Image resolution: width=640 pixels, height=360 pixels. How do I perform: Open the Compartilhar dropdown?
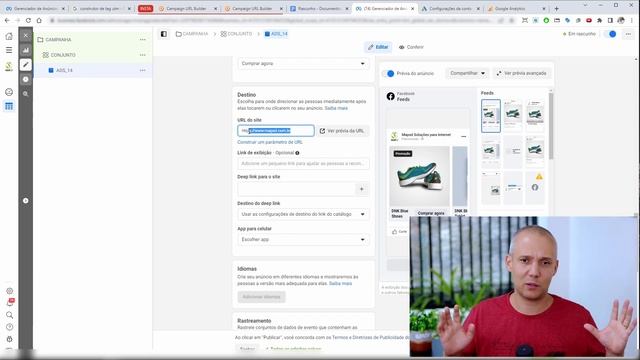(x=467, y=73)
